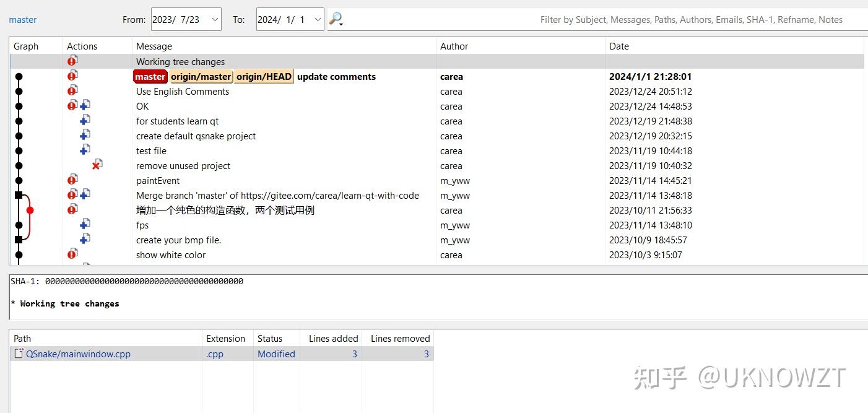Click the origin/master branch badge
The height and width of the screenshot is (413, 868).
point(201,76)
